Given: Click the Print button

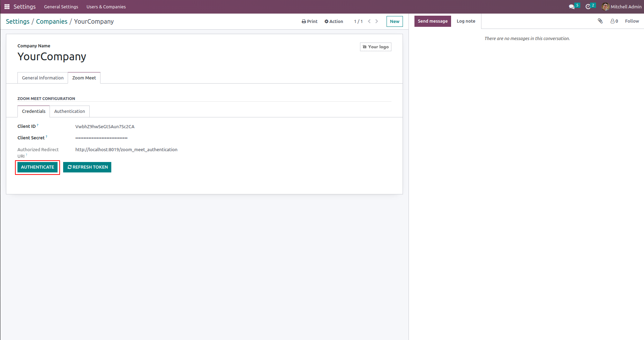Looking at the screenshot, I should click(x=309, y=21).
